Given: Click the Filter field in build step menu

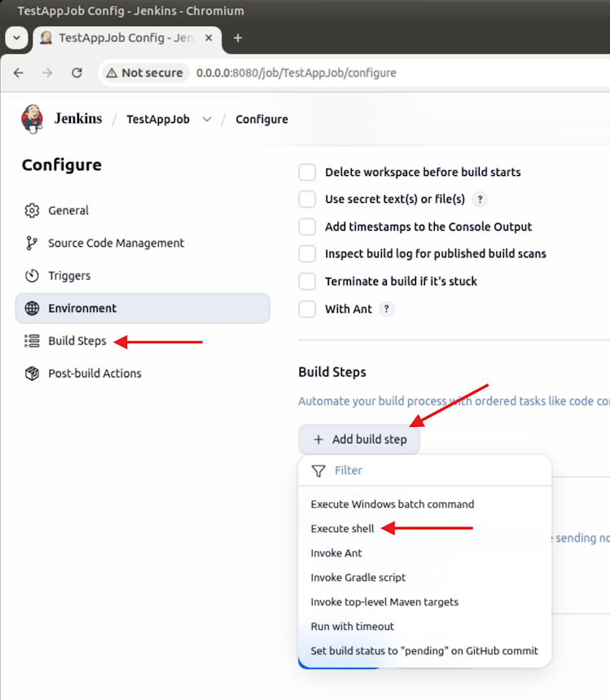Looking at the screenshot, I should (423, 470).
